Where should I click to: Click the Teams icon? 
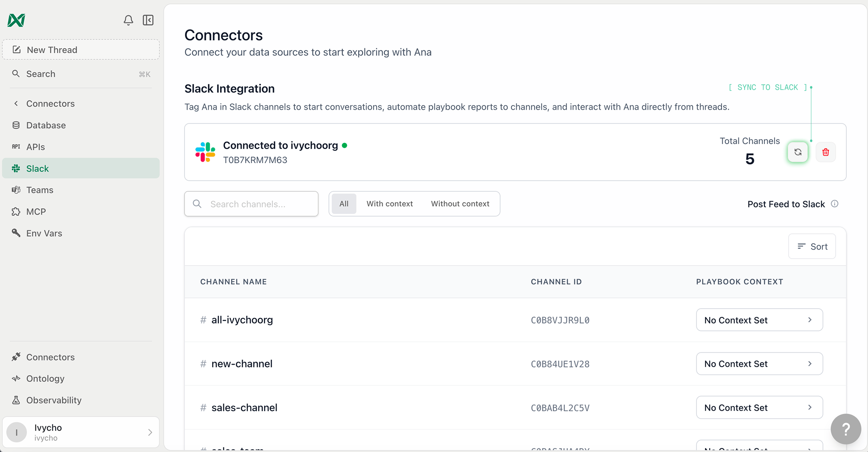[16, 190]
